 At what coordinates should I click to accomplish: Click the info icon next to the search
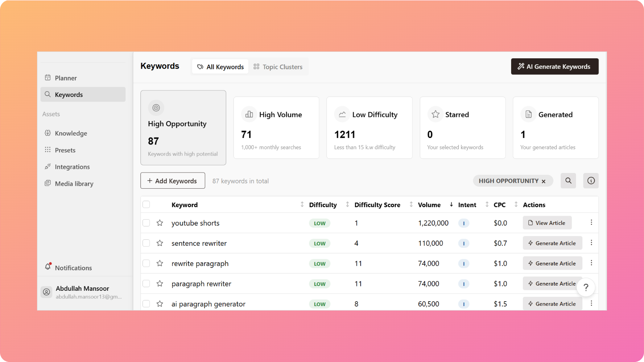[x=591, y=181]
